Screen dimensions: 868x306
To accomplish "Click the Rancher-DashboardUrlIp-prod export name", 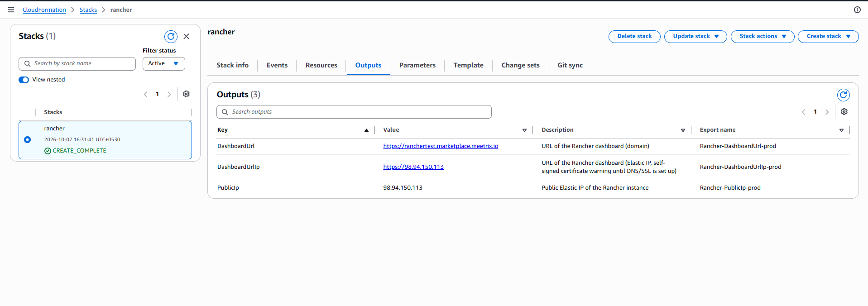I will pos(740,167).
